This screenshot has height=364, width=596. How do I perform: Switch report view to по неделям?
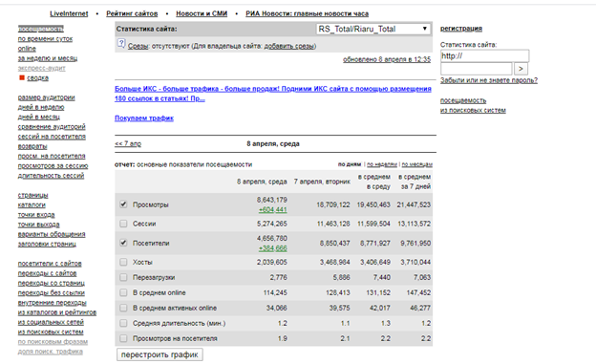tap(382, 164)
